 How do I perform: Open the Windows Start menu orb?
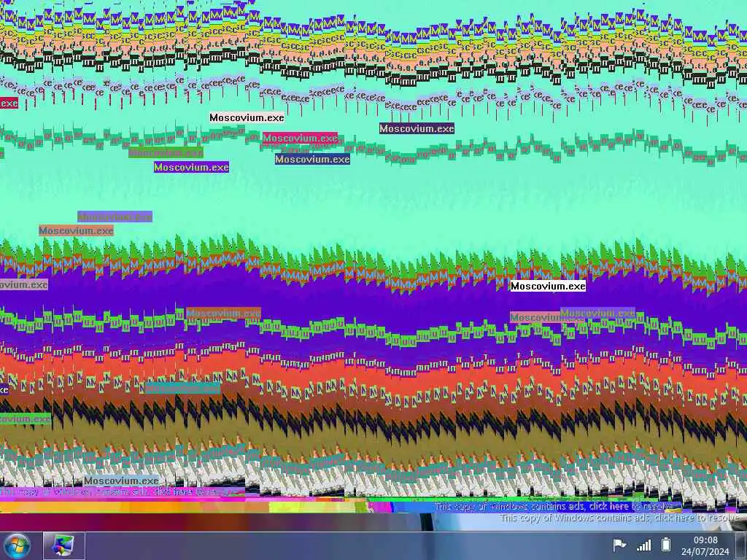[18, 546]
